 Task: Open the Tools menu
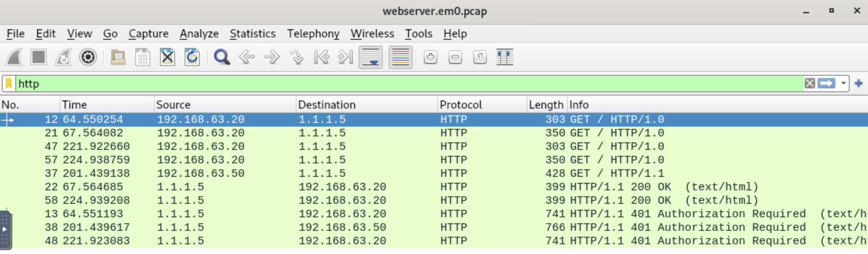pos(419,34)
